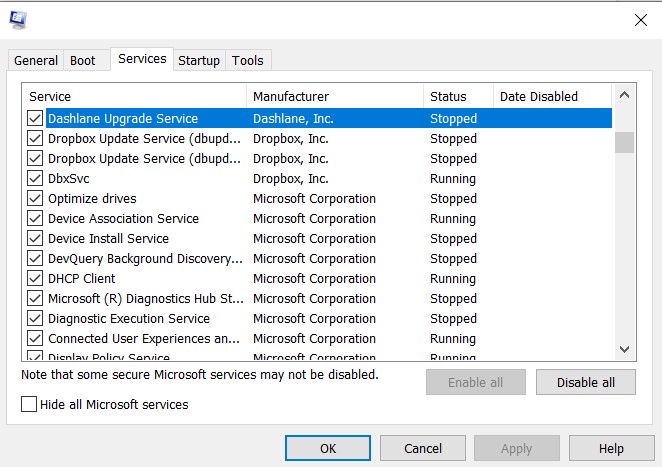This screenshot has height=467, width=662.
Task: Open the Tools tab
Action: coord(248,60)
